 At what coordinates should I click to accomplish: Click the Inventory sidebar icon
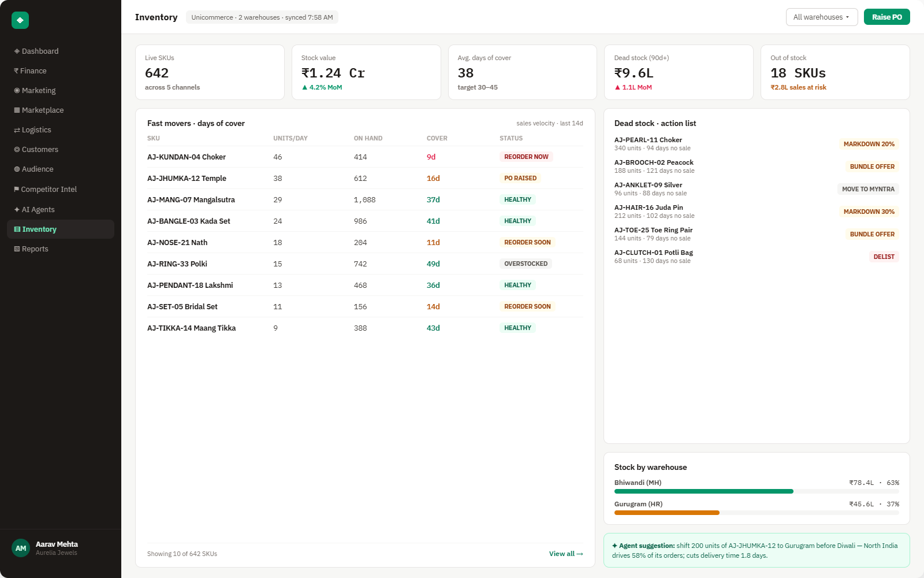[x=17, y=229]
